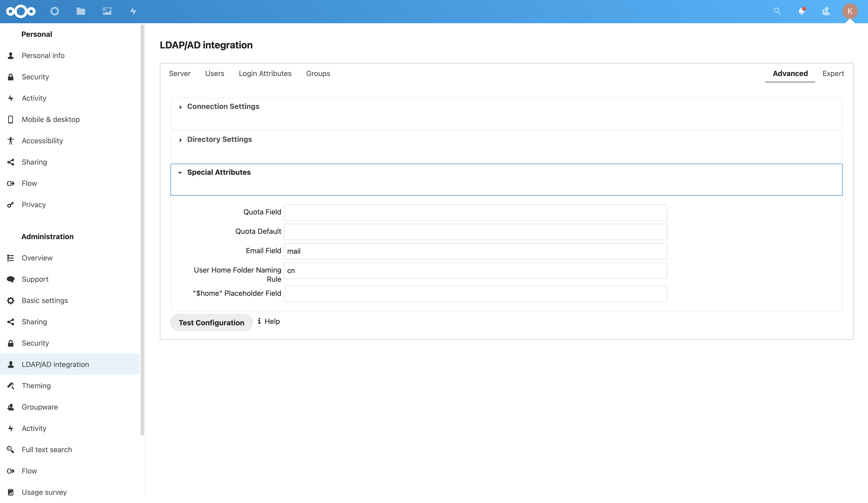Open the Files app folder icon
Viewport: 868px width, 503px height.
(x=81, y=11)
